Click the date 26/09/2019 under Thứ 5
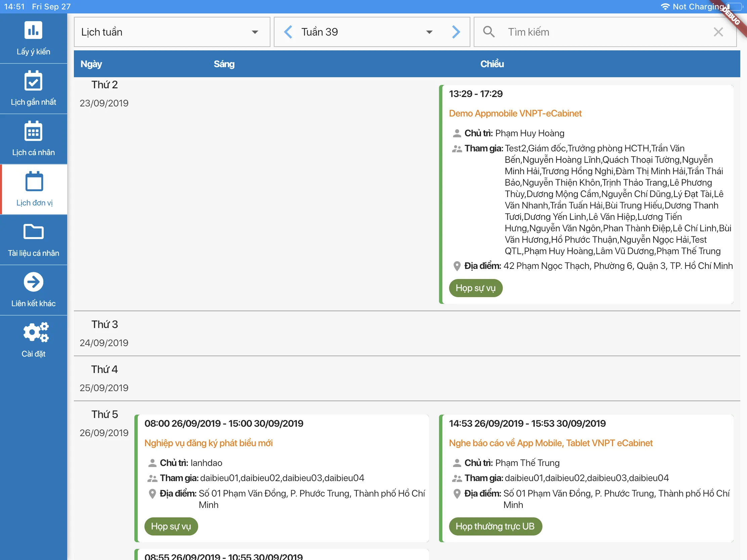Viewport: 747px width, 560px height. [x=104, y=433]
